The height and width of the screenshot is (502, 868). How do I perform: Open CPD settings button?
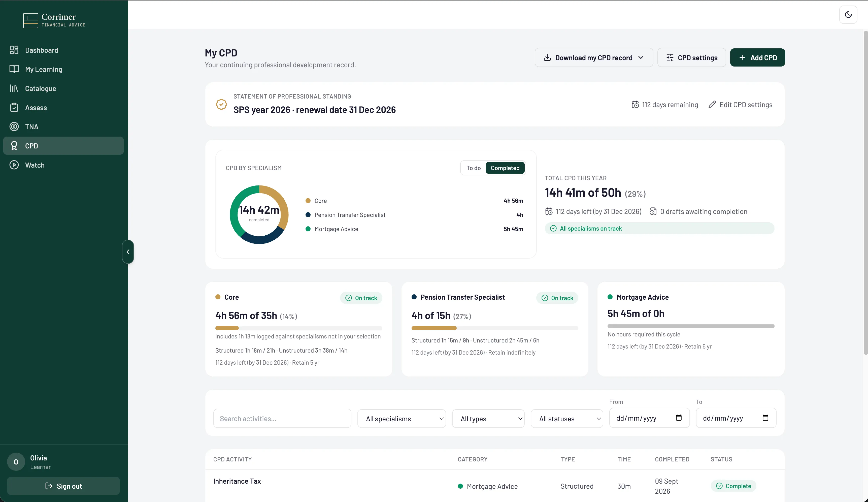(692, 57)
